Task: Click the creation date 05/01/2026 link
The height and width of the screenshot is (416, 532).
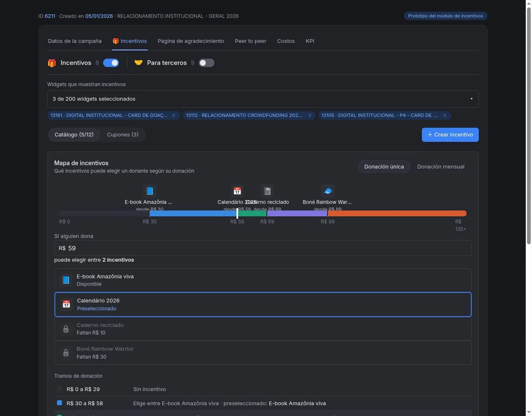Action: point(99,16)
